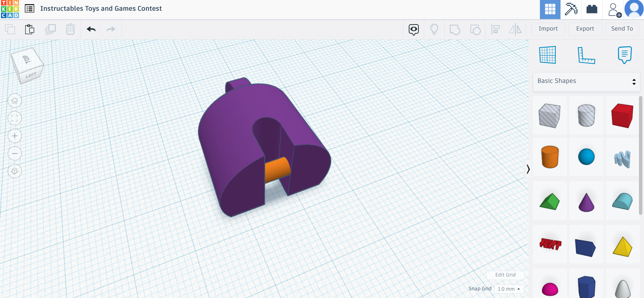Toggle orthographic perspective view button
The width and height of the screenshot is (644, 298).
pos(15,171)
